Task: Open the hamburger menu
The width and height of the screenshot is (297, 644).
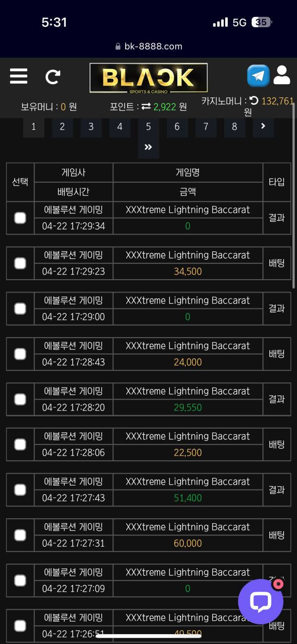Action: point(19,76)
